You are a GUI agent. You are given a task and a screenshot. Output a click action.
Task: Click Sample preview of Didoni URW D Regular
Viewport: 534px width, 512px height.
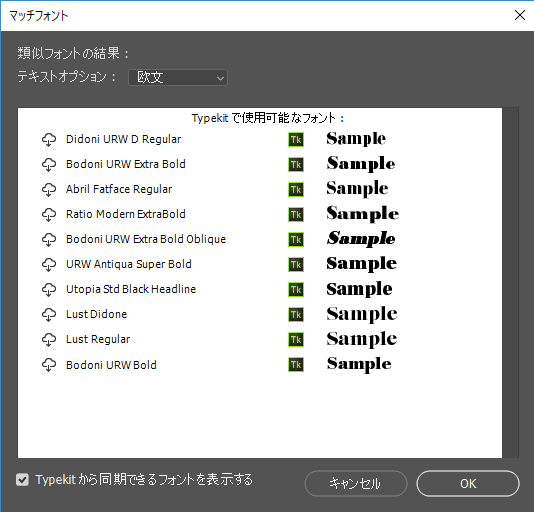click(356, 139)
